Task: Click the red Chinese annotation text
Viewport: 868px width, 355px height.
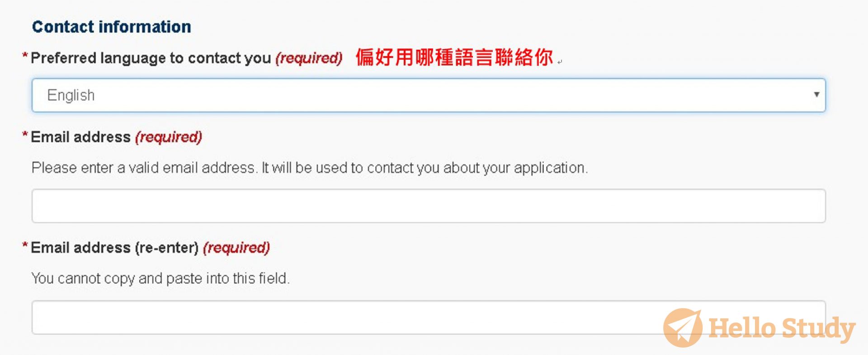Action: point(454,57)
